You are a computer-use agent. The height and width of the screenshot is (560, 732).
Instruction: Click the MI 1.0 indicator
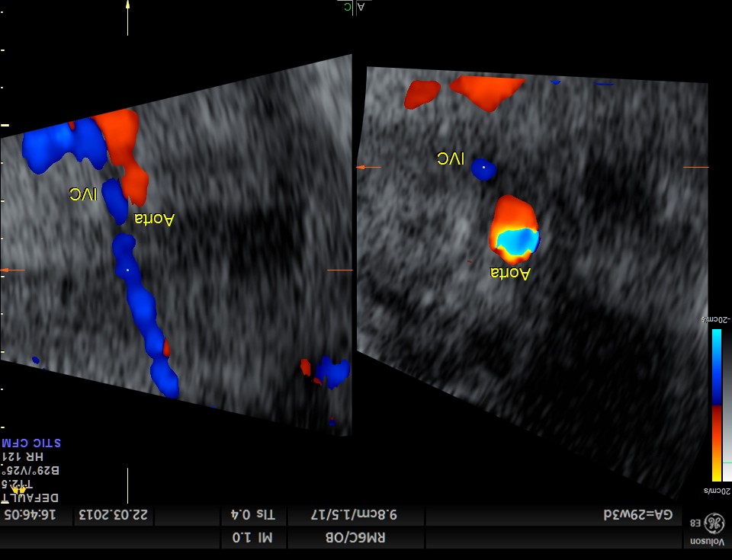click(x=253, y=539)
